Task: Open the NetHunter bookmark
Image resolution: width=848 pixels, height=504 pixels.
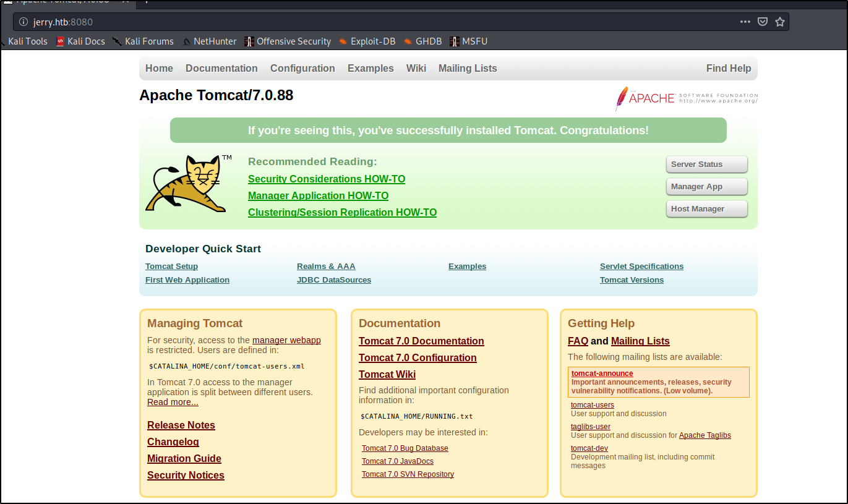Action: click(210, 41)
